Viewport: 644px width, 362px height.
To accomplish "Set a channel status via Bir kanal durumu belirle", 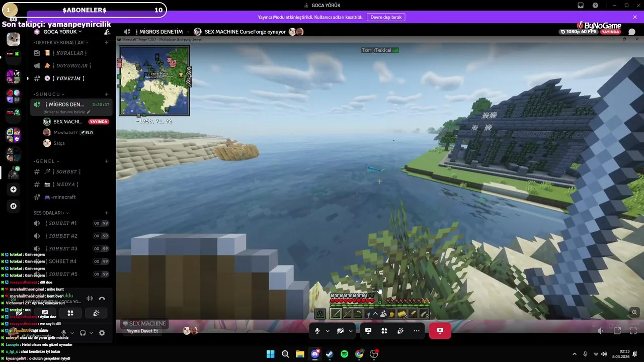I will coord(66,112).
